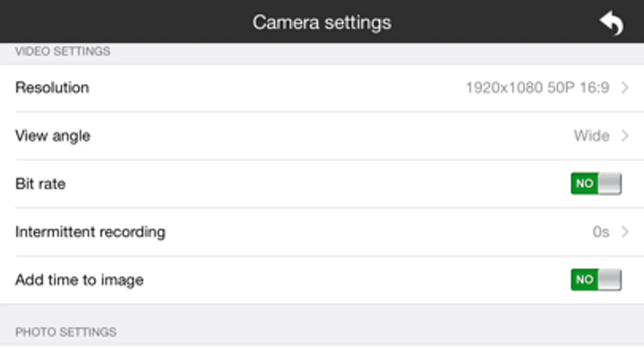Image resolution: width=644 pixels, height=362 pixels.
Task: Click the green NO label on the Bit rate switch
Action: point(584,184)
